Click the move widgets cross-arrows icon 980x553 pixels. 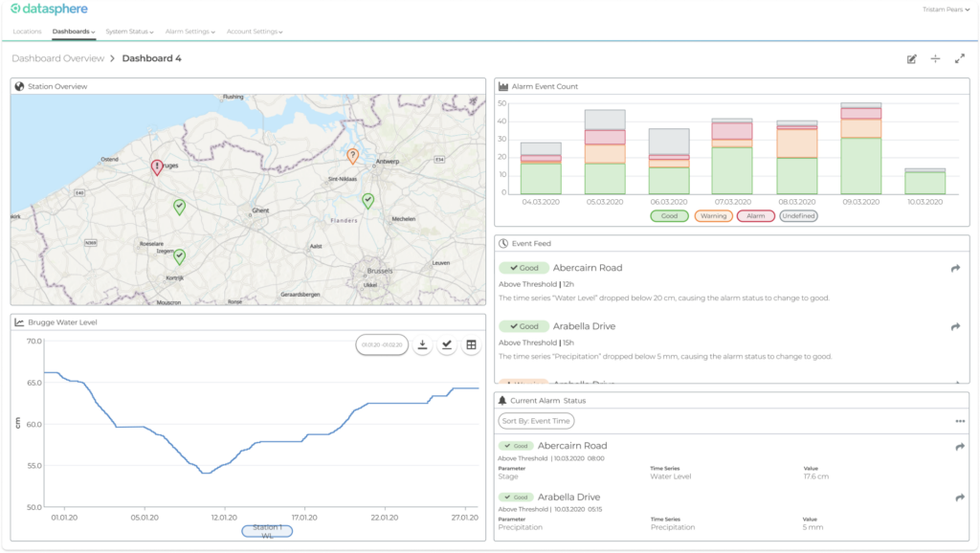935,59
